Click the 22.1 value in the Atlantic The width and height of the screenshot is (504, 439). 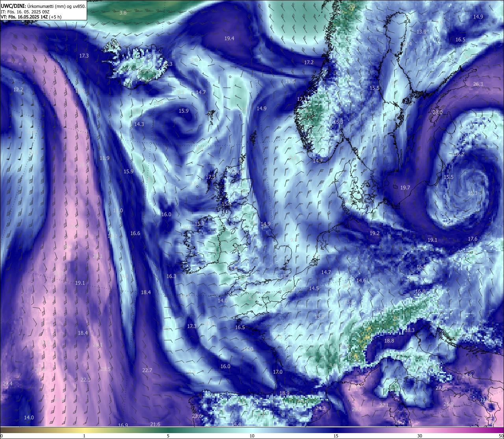(x=85, y=380)
